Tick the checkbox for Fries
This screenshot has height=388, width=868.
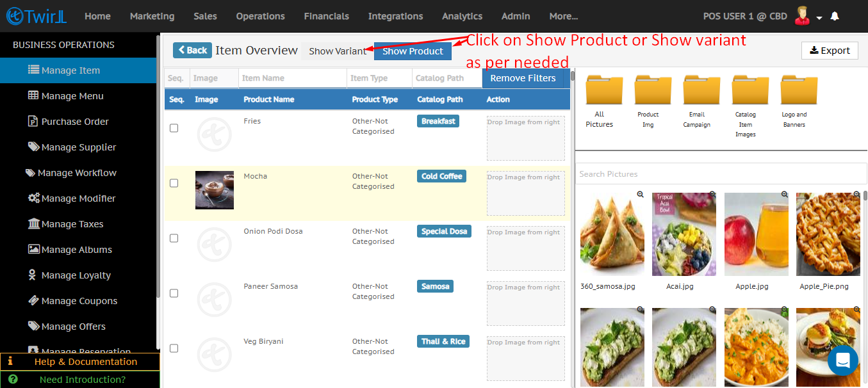coord(174,128)
